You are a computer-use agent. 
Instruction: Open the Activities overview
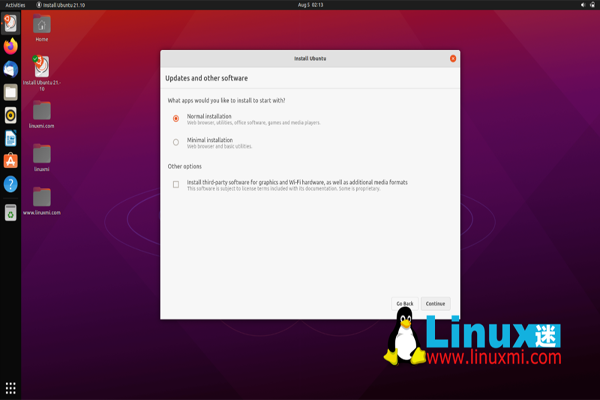tap(15, 5)
